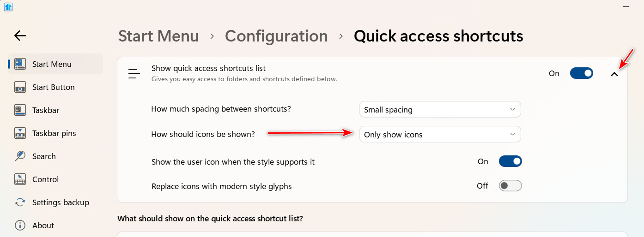Click the app icon in title bar
Image resolution: width=644 pixels, height=237 pixels.
pyautogui.click(x=8, y=7)
